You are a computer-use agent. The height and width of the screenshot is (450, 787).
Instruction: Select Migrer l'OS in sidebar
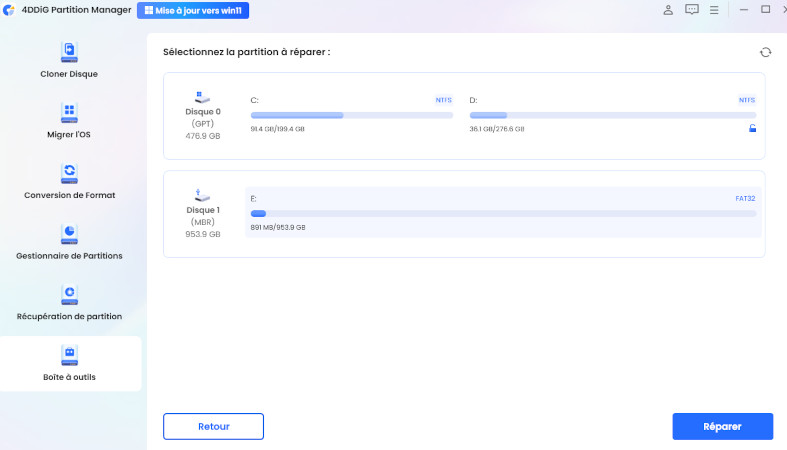(69, 120)
